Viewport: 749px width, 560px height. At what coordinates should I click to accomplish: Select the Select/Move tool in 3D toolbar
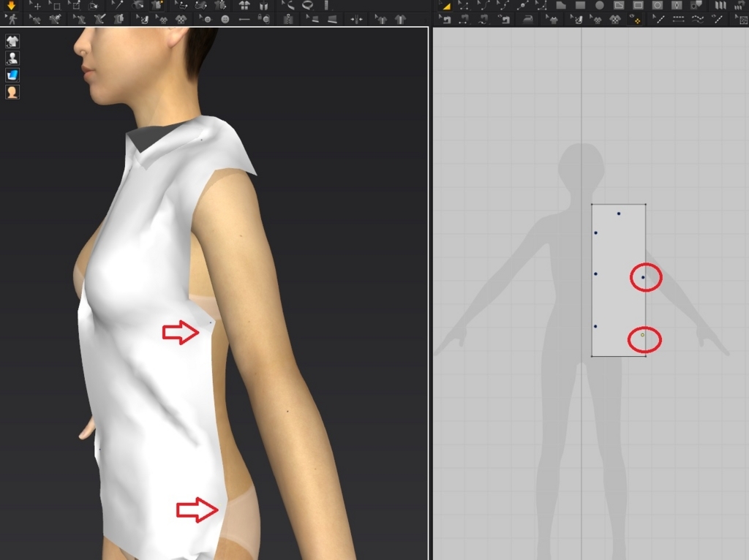coord(35,6)
